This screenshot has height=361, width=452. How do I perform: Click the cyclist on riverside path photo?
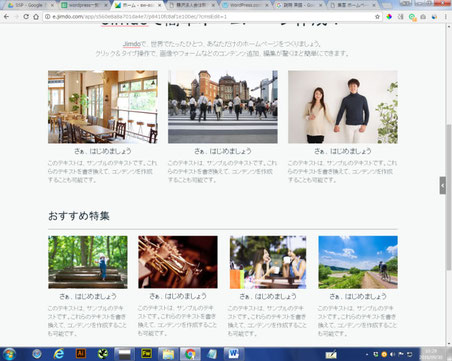tap(358, 262)
